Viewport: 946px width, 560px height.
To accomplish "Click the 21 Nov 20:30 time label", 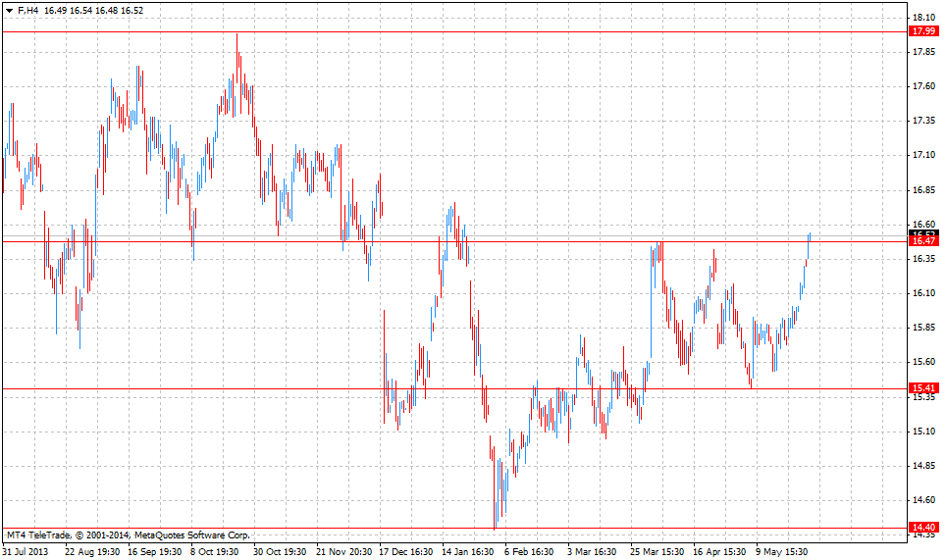I will (x=343, y=551).
